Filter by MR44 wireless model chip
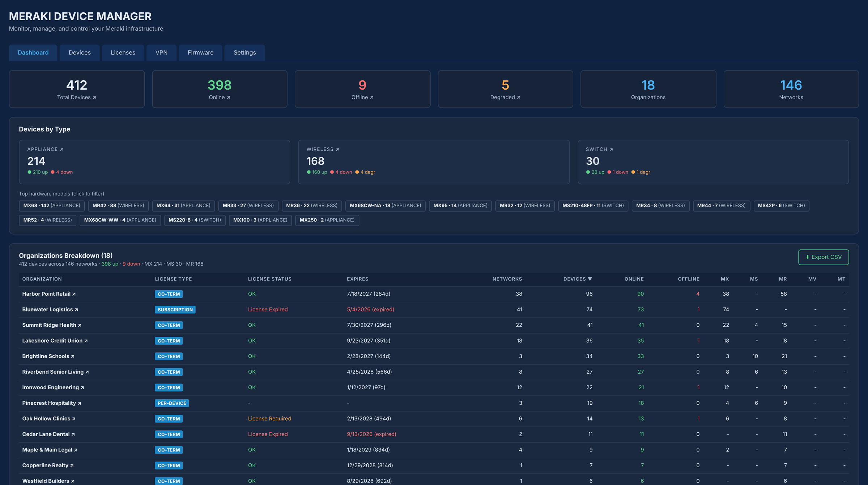Image resolution: width=868 pixels, height=485 pixels. (x=722, y=206)
